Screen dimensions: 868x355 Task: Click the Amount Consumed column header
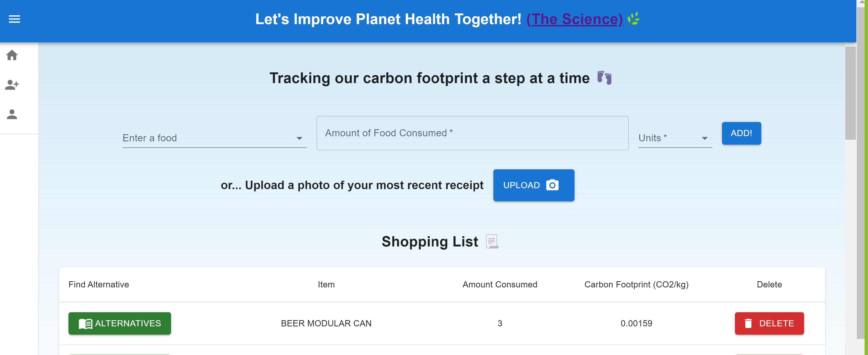tap(500, 284)
